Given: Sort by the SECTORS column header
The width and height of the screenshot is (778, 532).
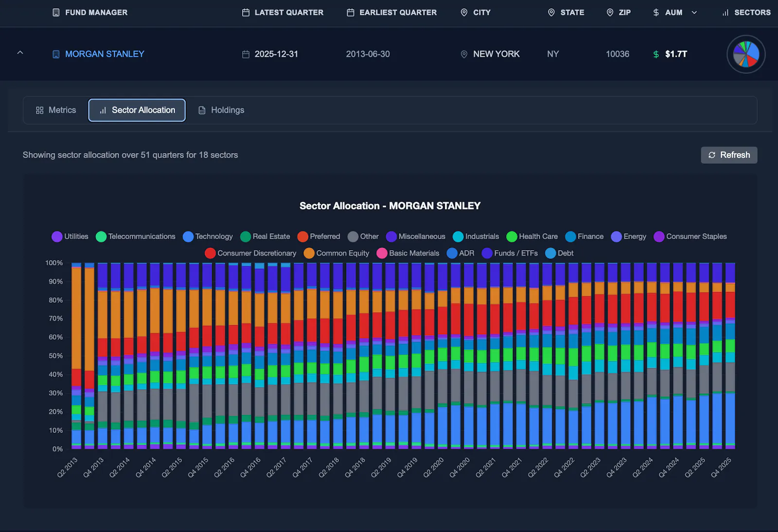Looking at the screenshot, I should coord(752,13).
